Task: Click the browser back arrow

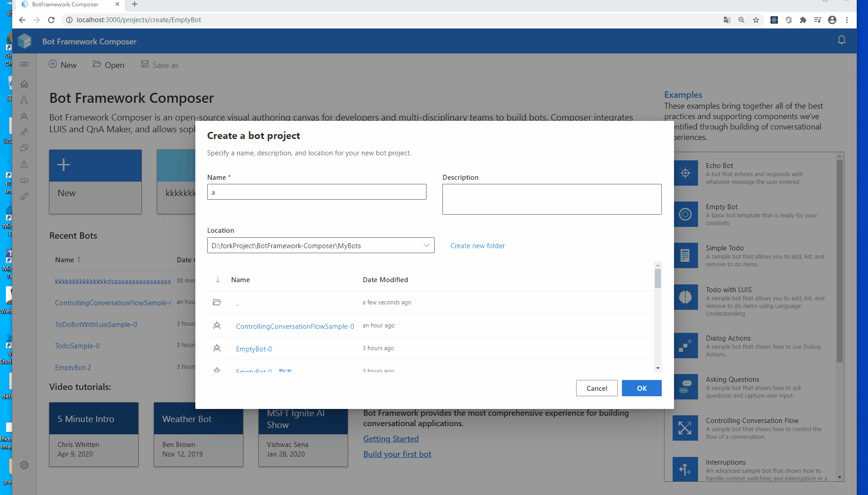Action: [22, 20]
